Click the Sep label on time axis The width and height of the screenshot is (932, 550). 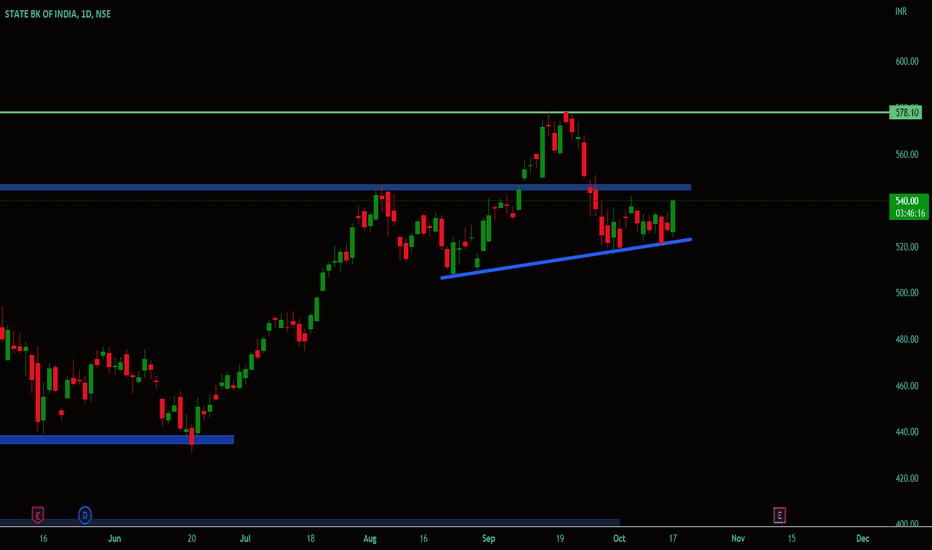click(x=489, y=539)
